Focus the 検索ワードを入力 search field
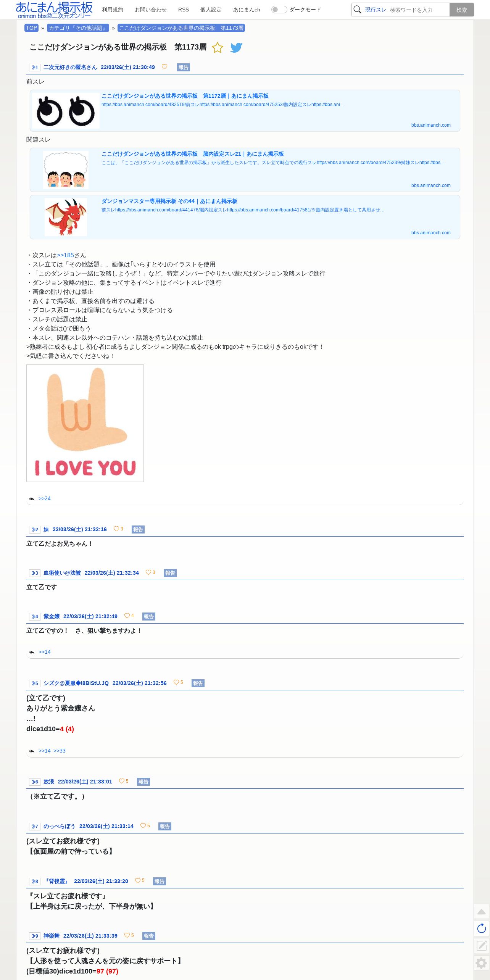 (418, 10)
